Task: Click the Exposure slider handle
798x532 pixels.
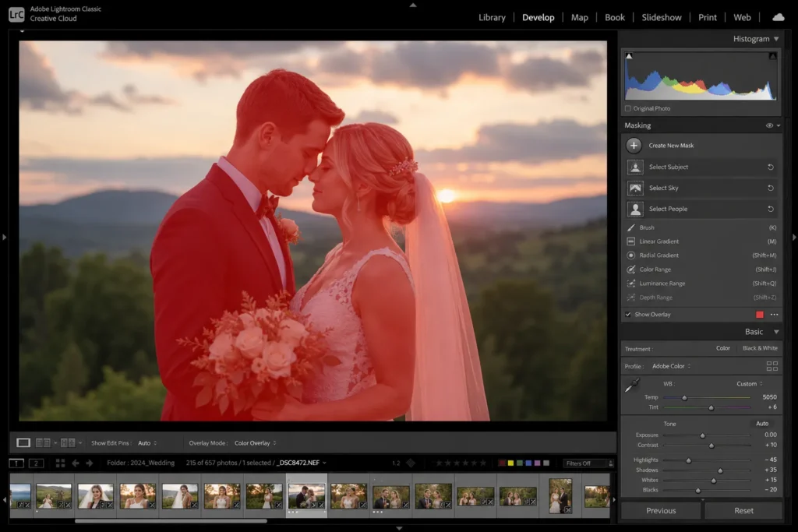Action: point(702,435)
